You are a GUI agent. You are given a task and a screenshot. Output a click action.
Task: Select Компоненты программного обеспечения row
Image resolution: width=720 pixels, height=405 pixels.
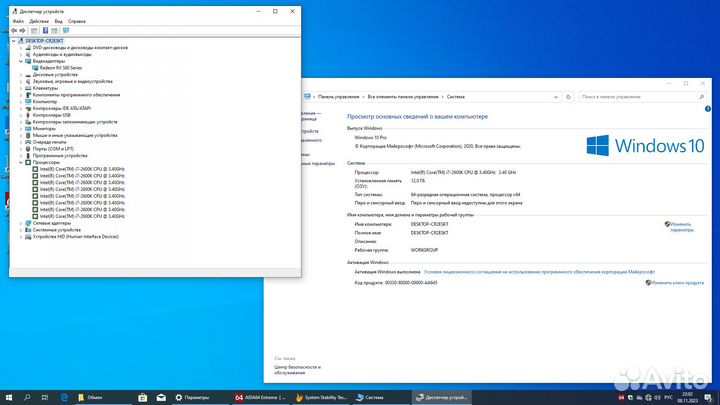[x=76, y=95]
